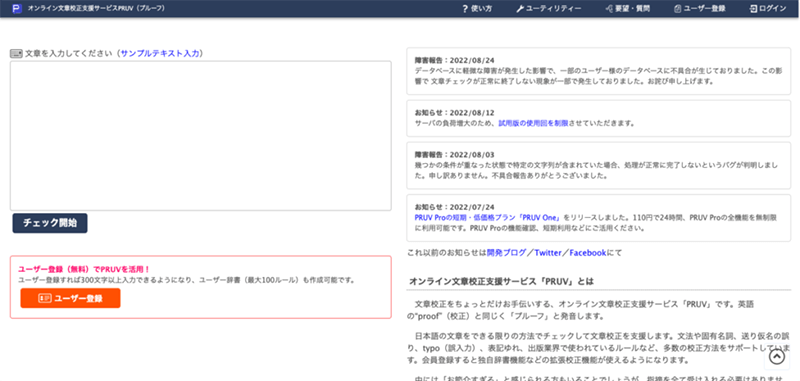This screenshot has width=800, height=381.
Task: Open the Twitter link
Action: click(548, 252)
